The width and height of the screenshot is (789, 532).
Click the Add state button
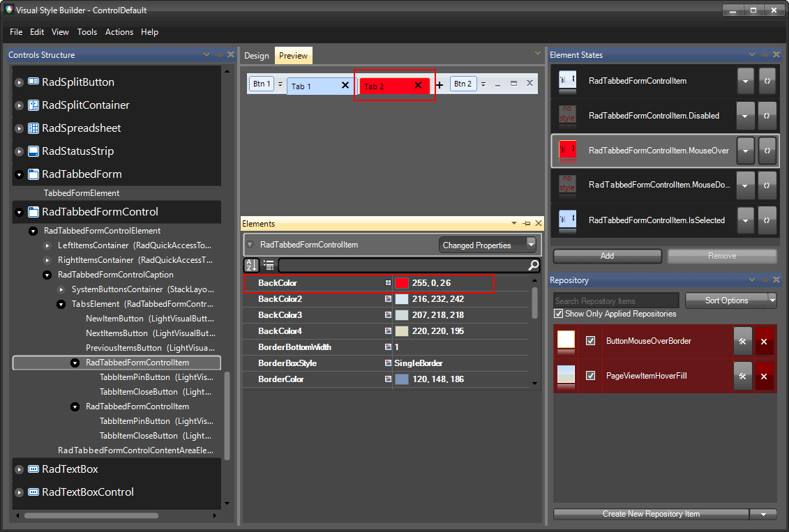click(x=608, y=256)
